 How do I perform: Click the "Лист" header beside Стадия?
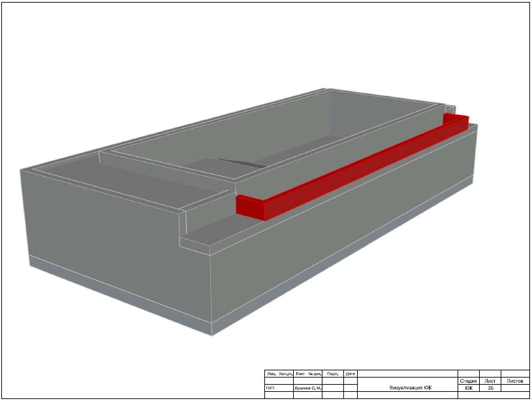click(x=490, y=381)
